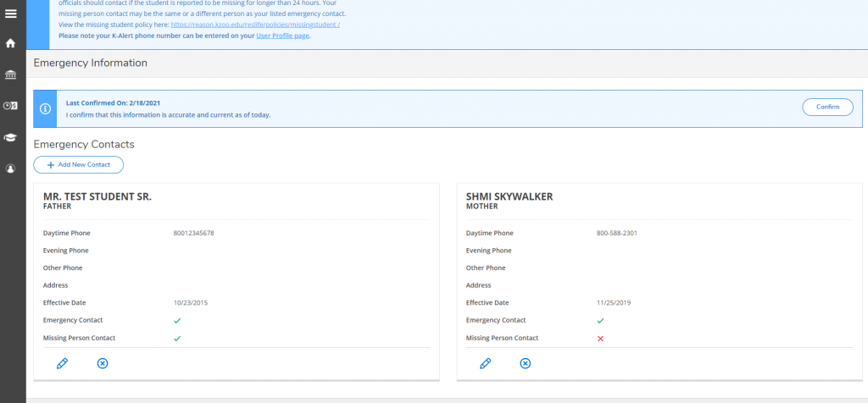Go to Home via sidebar icon
This screenshot has height=403, width=868.
11,43
